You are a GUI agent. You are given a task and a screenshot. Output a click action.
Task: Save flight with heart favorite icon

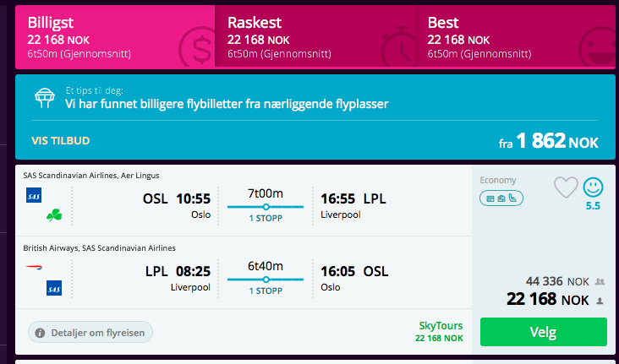click(x=566, y=187)
